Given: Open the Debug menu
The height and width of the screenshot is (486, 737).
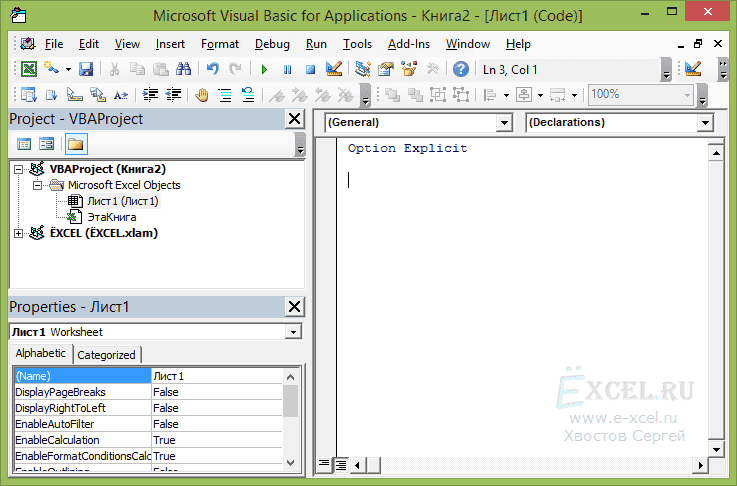Looking at the screenshot, I should click(272, 44).
